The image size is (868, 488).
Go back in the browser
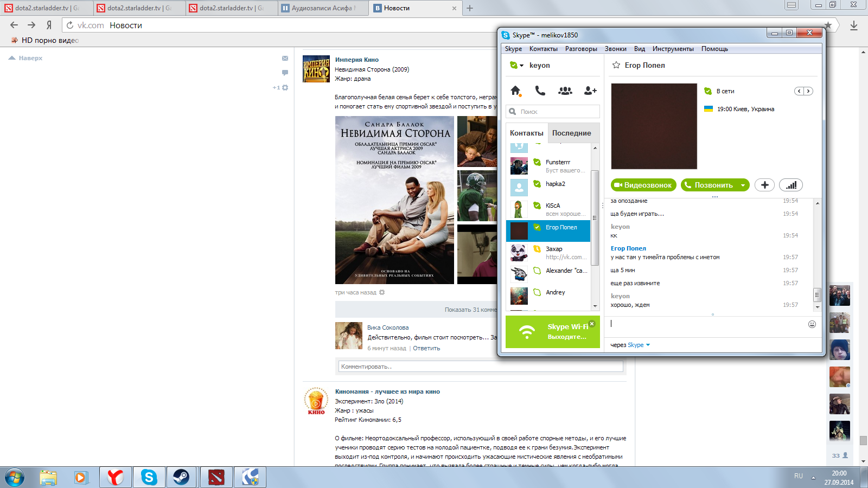[x=14, y=25]
